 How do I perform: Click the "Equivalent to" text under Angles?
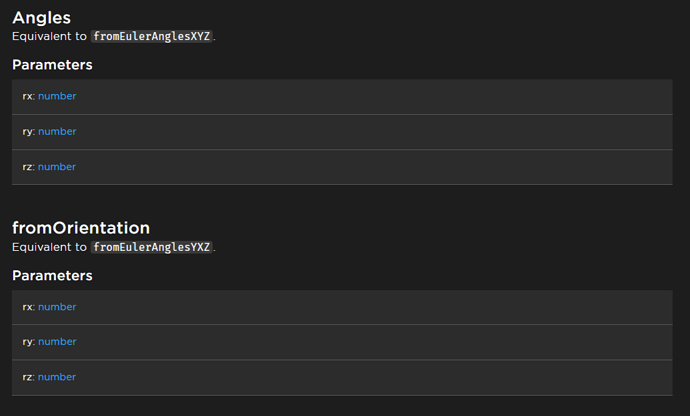(x=48, y=36)
